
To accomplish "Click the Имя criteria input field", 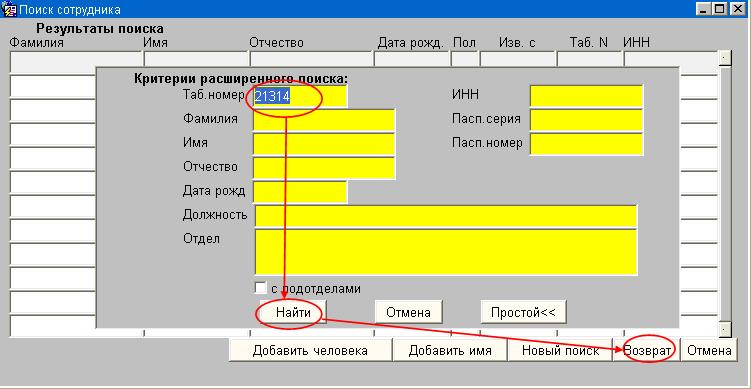I will [x=324, y=144].
